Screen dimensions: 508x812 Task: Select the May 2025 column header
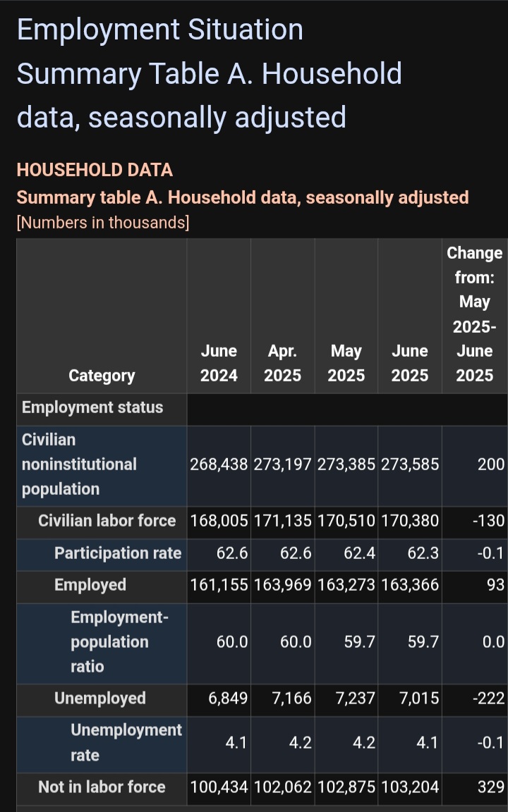click(346, 363)
